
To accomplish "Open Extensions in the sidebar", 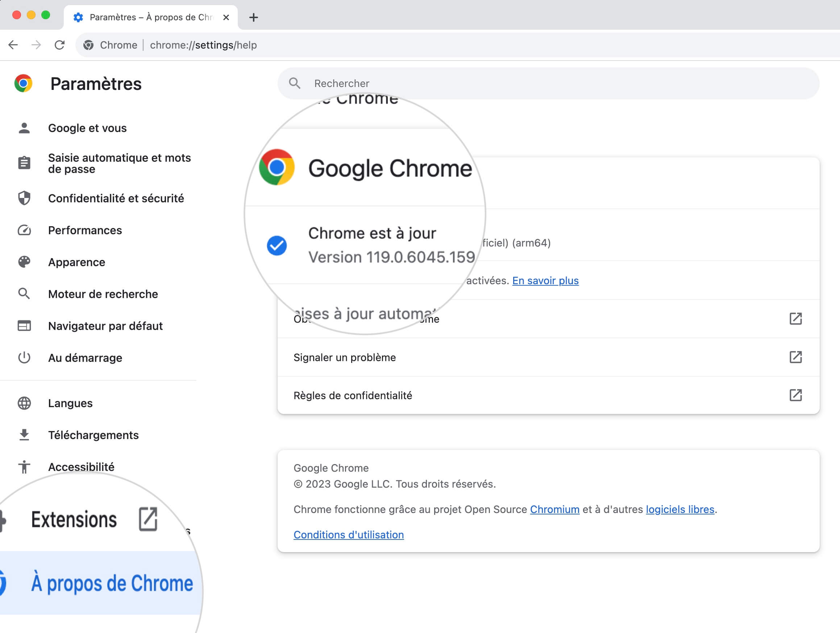I will [x=74, y=520].
